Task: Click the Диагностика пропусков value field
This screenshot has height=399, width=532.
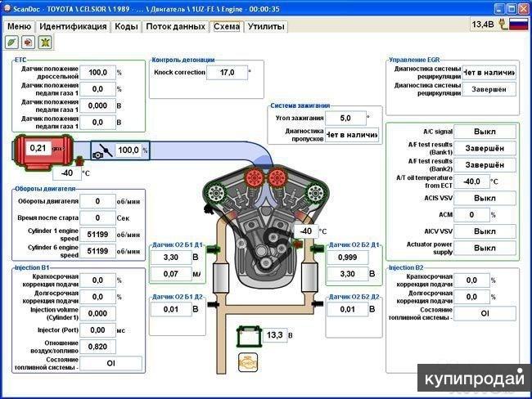Action: pos(352,135)
